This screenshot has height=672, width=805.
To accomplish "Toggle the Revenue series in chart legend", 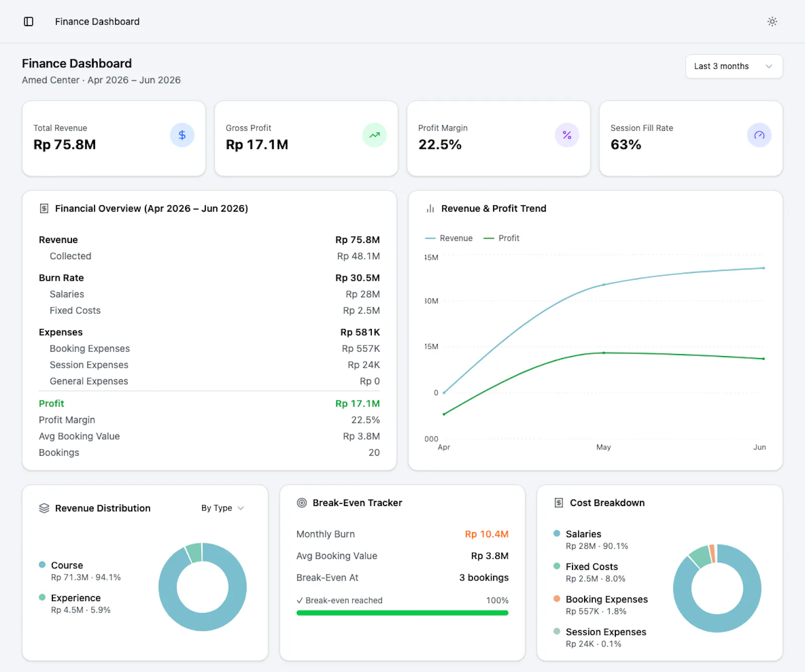I will pyautogui.click(x=449, y=238).
